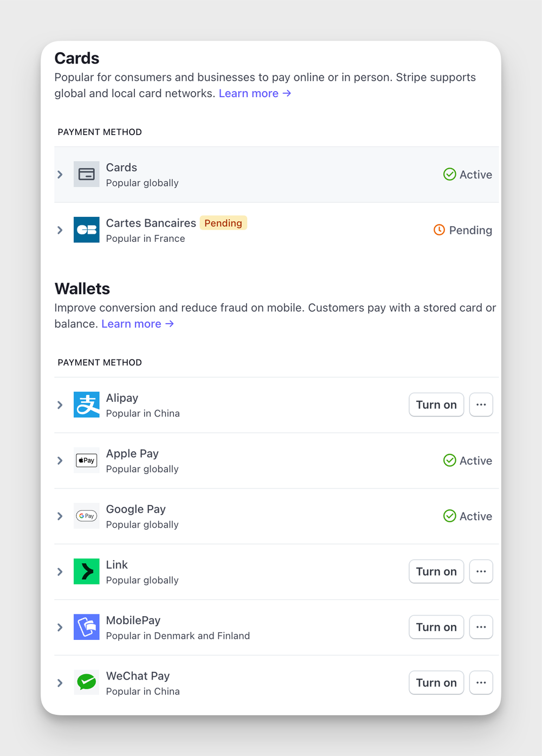
Task: Enable Link as a payment method
Action: (436, 571)
